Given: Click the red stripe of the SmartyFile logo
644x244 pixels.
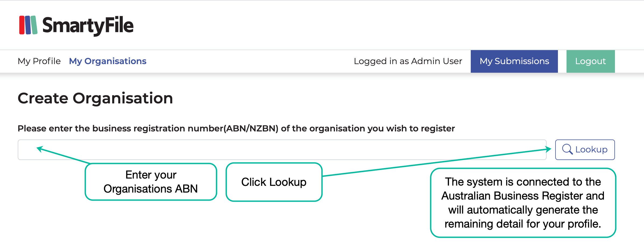Looking at the screenshot, I should (x=21, y=26).
